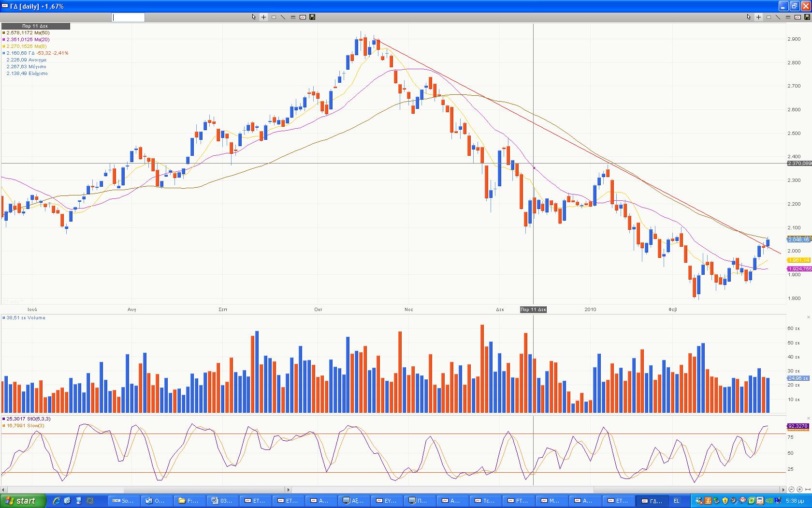
Task: Click the 2010 label on the time axis
Action: pyautogui.click(x=590, y=310)
